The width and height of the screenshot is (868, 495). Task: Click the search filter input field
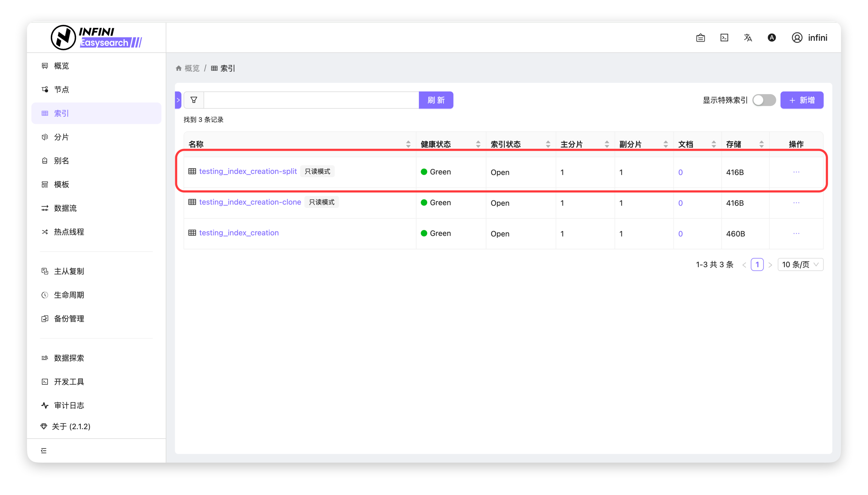pyautogui.click(x=311, y=100)
